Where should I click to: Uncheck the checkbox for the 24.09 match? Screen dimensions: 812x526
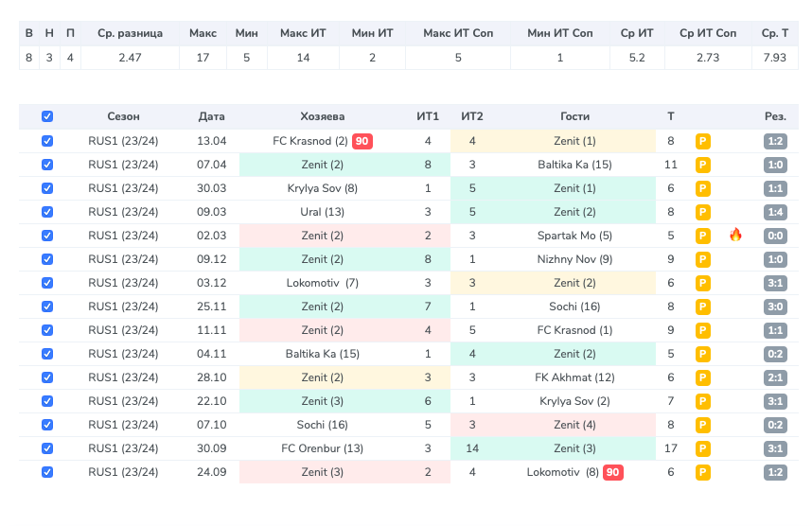click(x=47, y=472)
